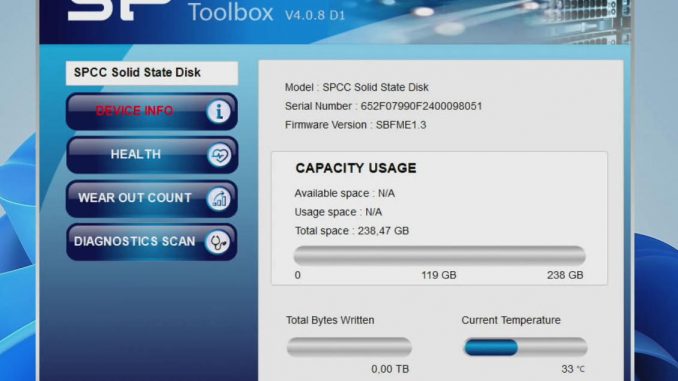Click the Model SPCC Solid State Disk line
Screen dimensions: 678x381
356,87
